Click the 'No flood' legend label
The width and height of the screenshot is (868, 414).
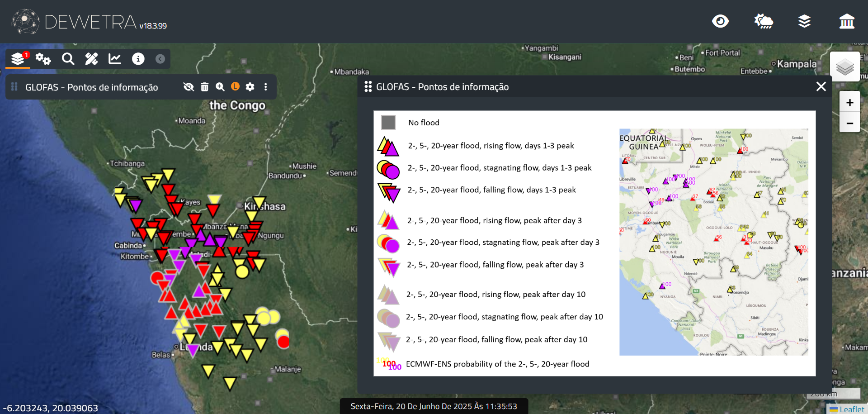(424, 123)
